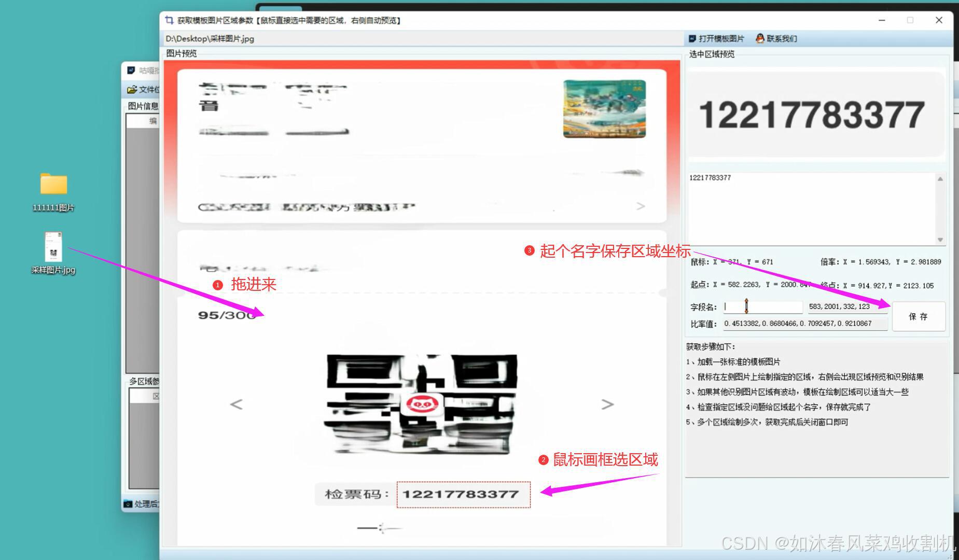Click the recognized text 12217783377 in the result box
The height and width of the screenshot is (560, 959).
pos(710,178)
